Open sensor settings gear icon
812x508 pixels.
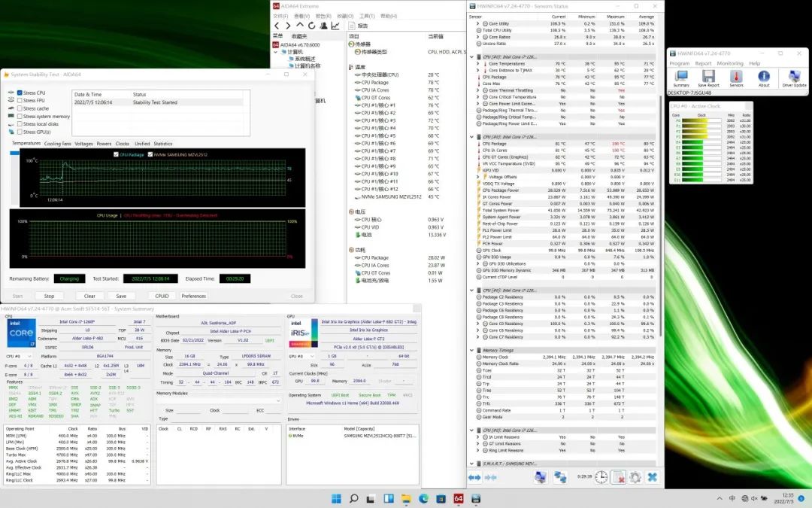[x=635, y=477]
